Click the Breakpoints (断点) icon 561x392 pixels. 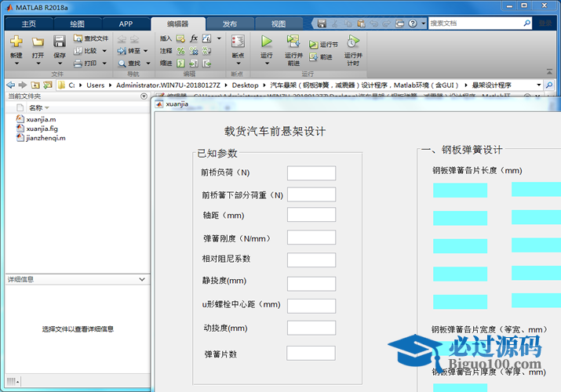(238, 42)
